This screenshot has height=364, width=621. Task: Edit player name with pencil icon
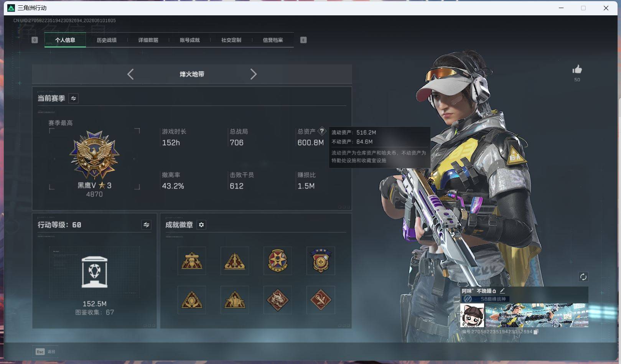502,291
